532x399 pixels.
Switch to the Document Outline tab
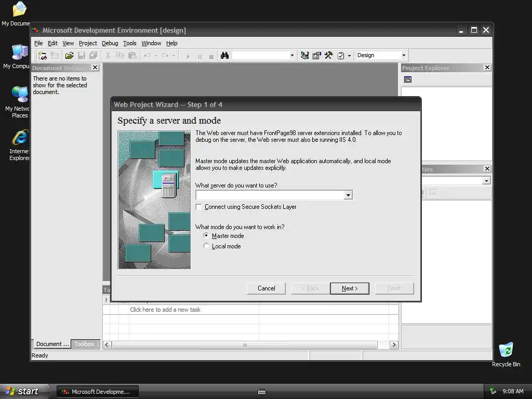pos(52,344)
